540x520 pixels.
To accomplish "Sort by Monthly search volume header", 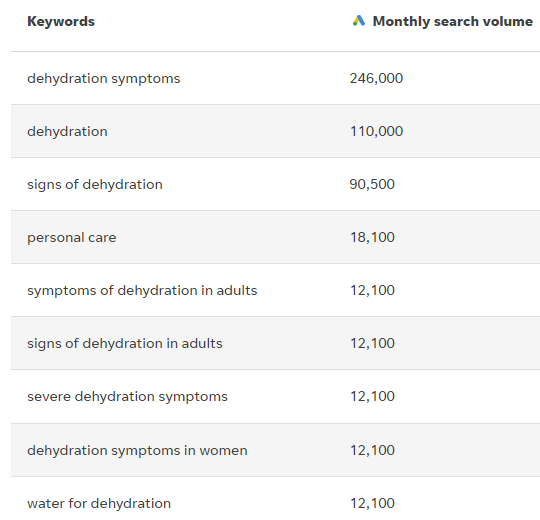I will click(x=453, y=21).
